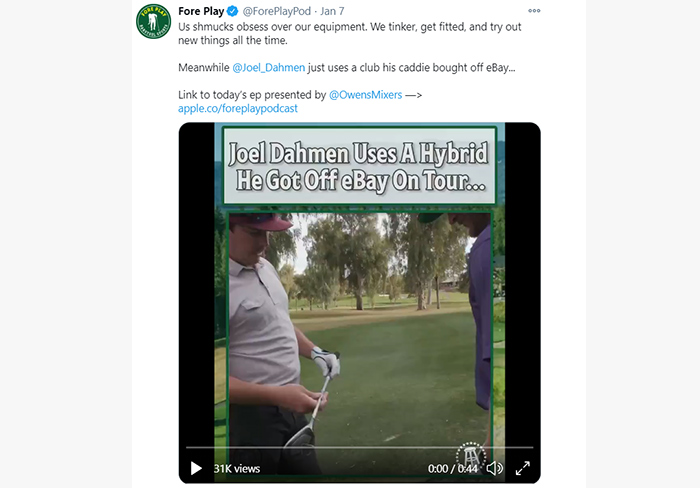Open the @Joel_Dahmen mention
This screenshot has height=488, width=700.
click(269, 67)
